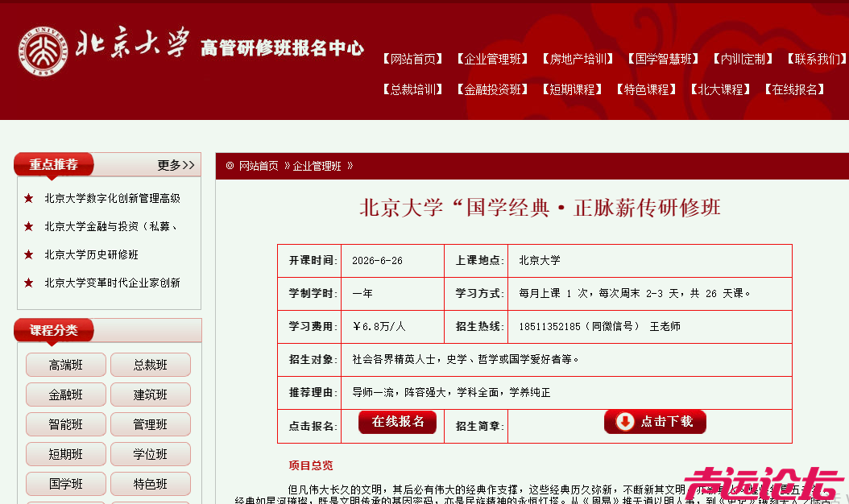Click the 上课地点 value 北京大学
The image size is (849, 504).
point(540,260)
